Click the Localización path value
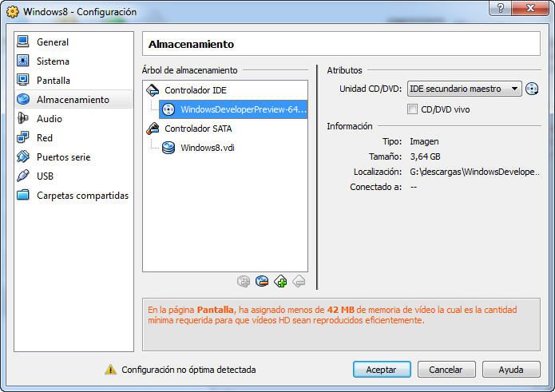 click(474, 172)
